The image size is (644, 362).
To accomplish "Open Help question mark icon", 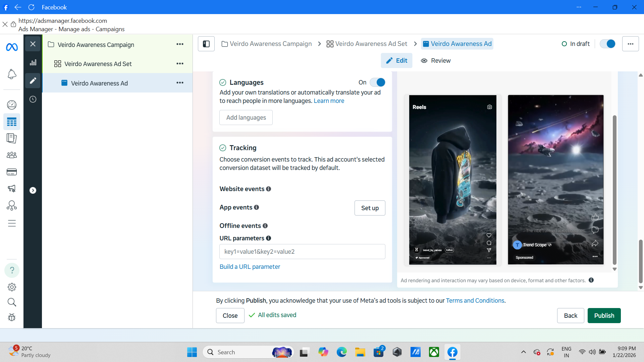I will coord(12,270).
